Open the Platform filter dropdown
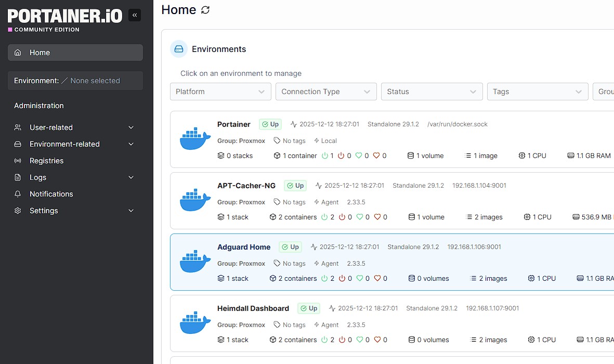 coord(220,92)
